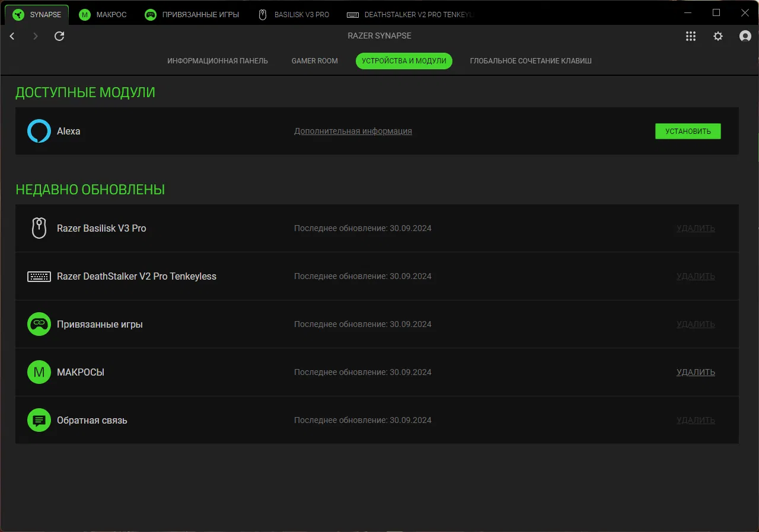Select the Привязанные игры module name
The width and height of the screenshot is (759, 532).
[100, 324]
